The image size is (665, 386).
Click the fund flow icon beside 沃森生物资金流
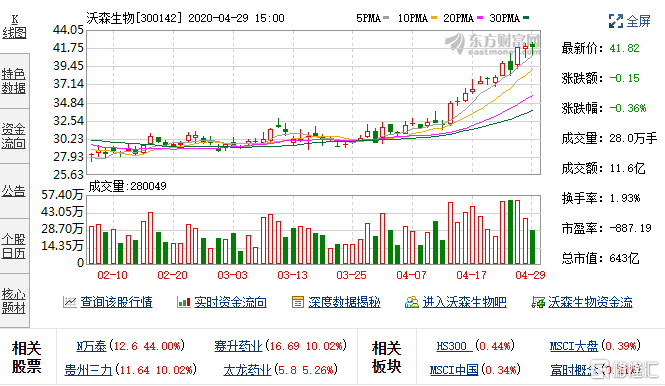click(x=538, y=302)
